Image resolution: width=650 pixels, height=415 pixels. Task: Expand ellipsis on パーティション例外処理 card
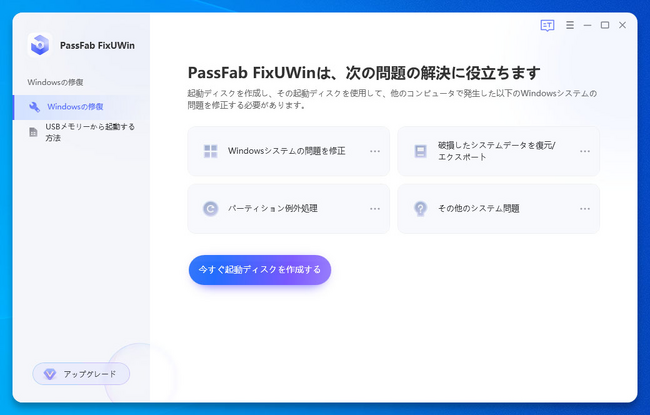375,208
